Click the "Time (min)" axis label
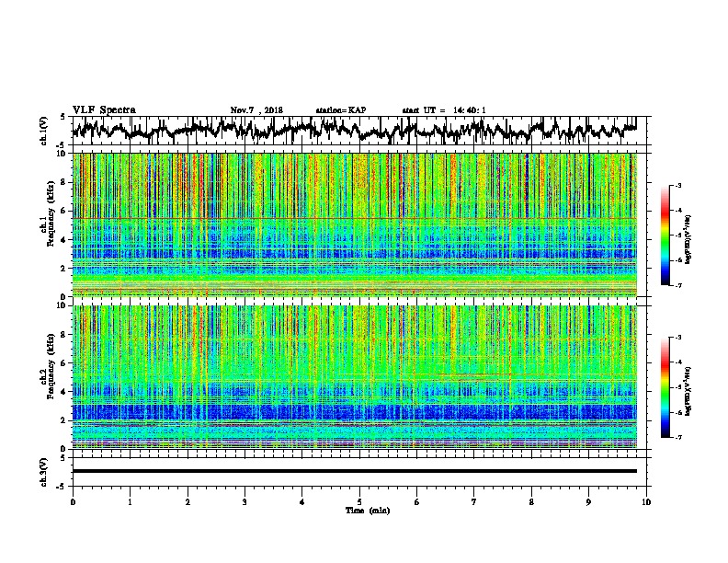 (x=368, y=511)
